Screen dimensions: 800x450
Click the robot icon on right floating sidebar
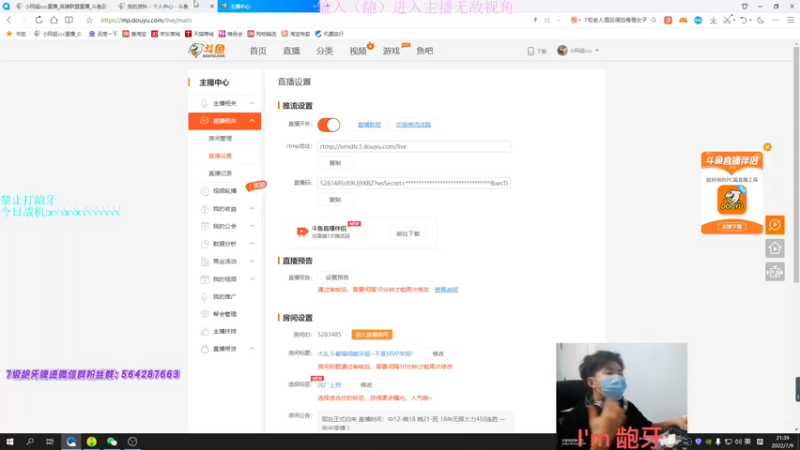(774, 272)
